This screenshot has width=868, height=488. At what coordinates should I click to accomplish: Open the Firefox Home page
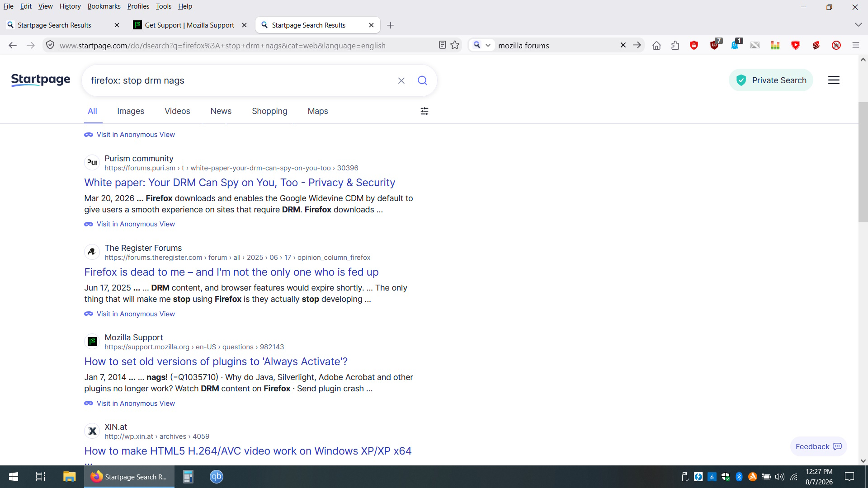click(x=656, y=45)
